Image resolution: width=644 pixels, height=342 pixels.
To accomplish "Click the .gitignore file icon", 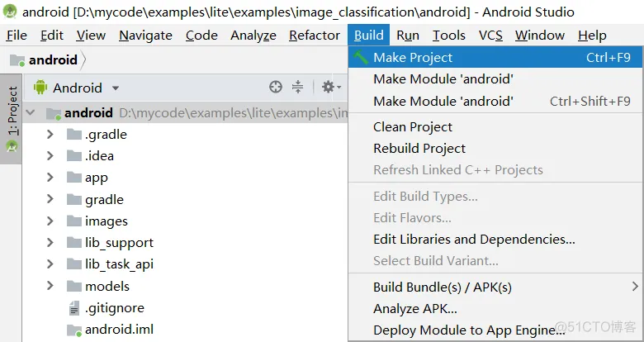I will pos(74,308).
